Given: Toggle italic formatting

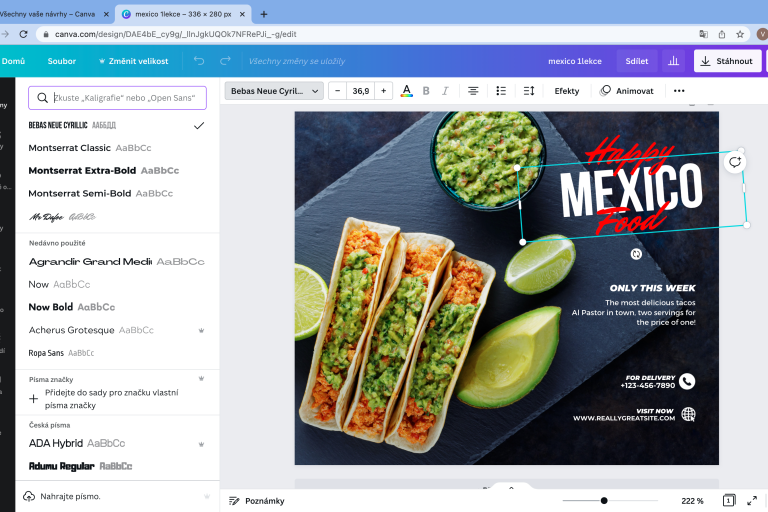Looking at the screenshot, I should [x=445, y=91].
